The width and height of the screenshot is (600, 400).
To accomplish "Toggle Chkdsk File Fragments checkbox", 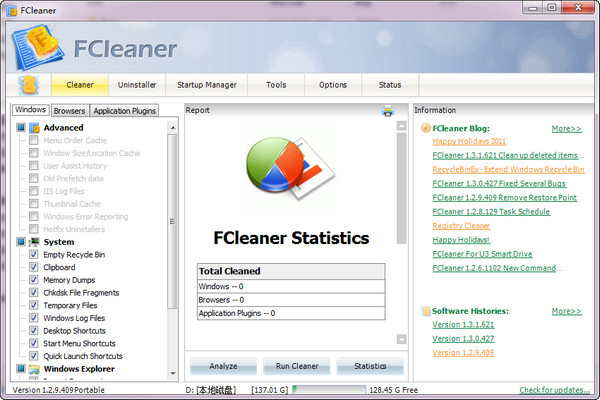I will [34, 292].
